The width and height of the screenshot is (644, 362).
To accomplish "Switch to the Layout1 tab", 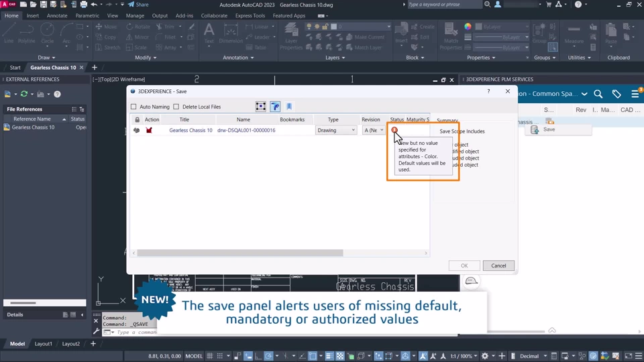I will 43,343.
